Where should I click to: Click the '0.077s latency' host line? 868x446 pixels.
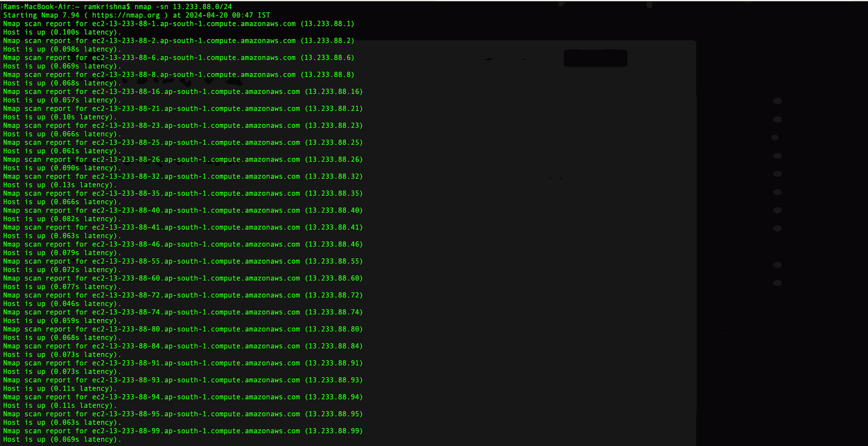coord(62,287)
